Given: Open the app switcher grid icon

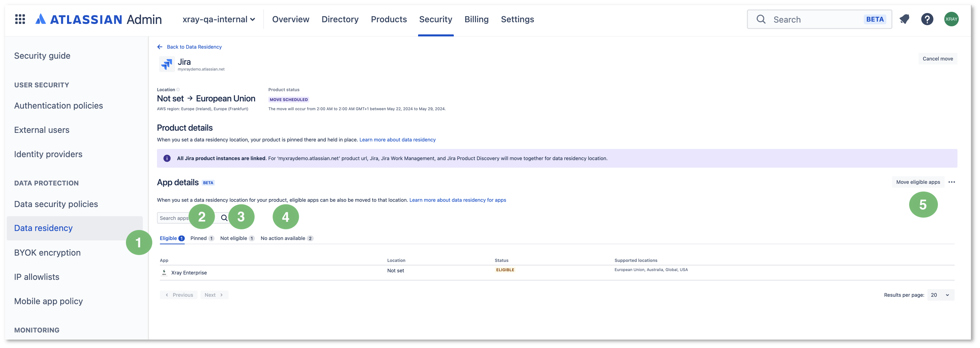Looking at the screenshot, I should 20,19.
